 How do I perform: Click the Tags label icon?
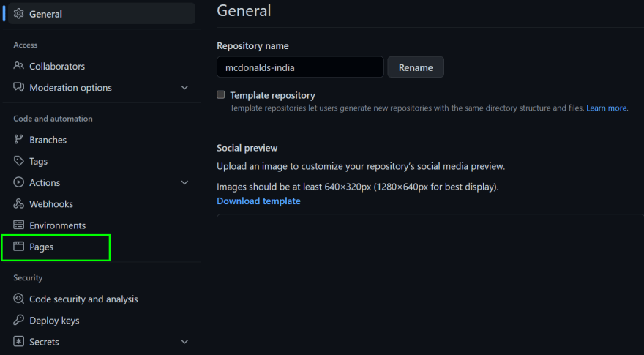click(18, 160)
